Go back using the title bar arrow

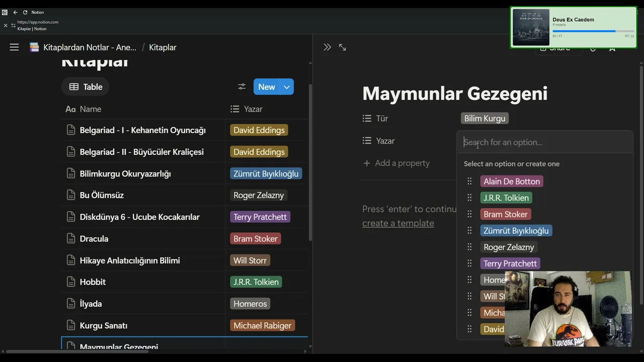click(15, 12)
